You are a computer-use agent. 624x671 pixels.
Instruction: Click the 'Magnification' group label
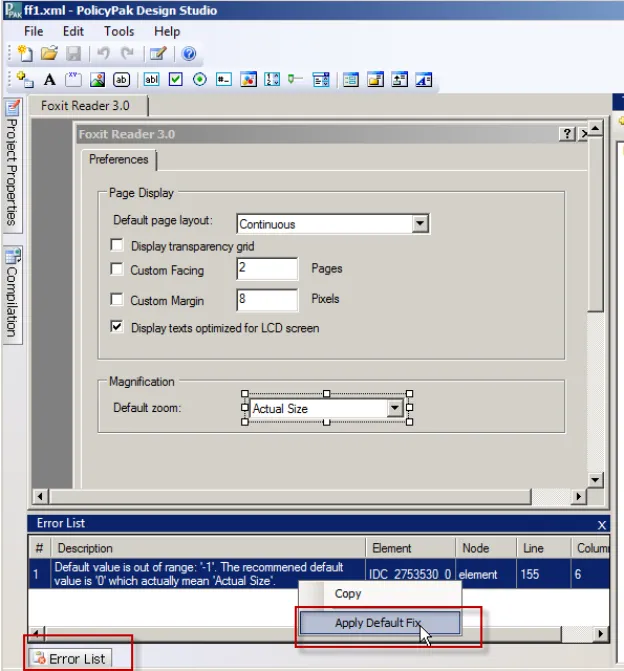click(x=142, y=382)
